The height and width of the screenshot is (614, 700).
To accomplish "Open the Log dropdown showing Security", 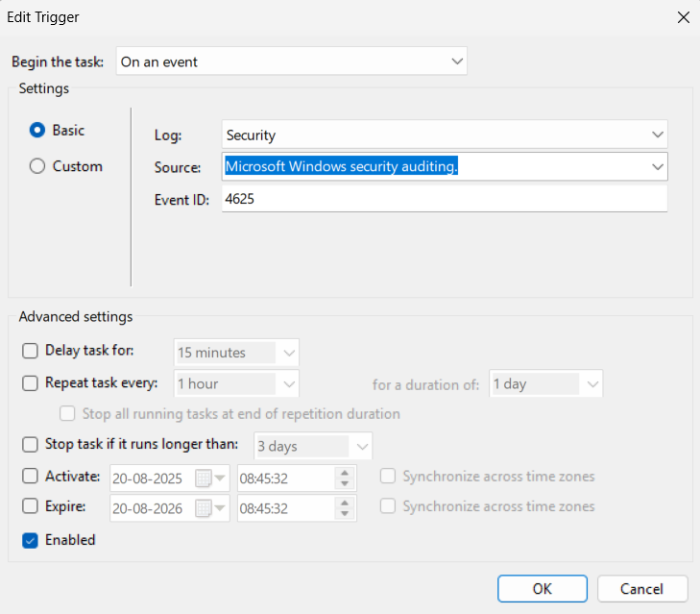I will click(657, 135).
